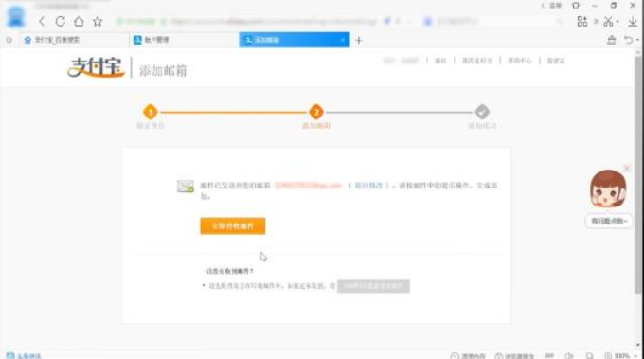Bookmark this page with the star icon
644x359 pixels.
(98, 22)
